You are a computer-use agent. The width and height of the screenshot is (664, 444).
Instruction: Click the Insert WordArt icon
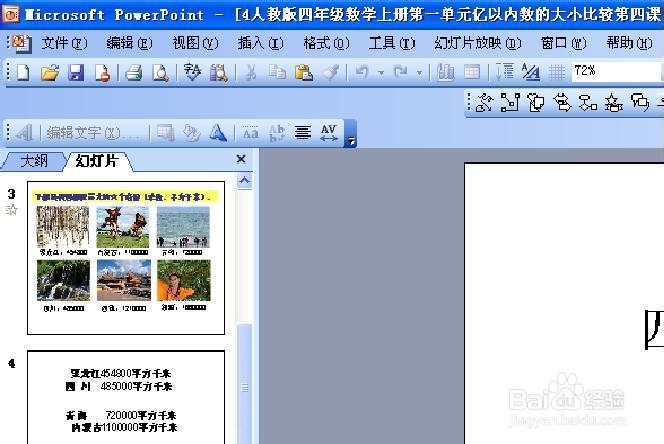tap(25, 133)
